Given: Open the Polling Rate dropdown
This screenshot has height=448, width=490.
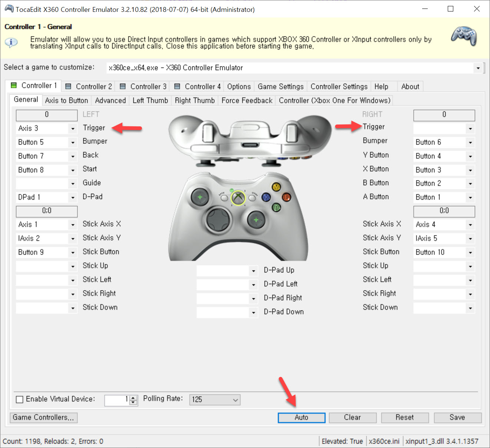Looking at the screenshot, I should click(x=215, y=399).
